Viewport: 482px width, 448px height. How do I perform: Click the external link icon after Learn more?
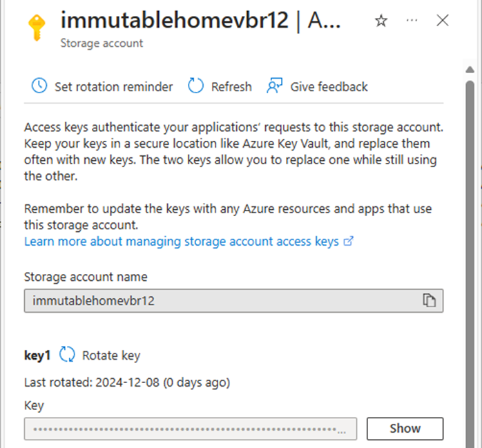(348, 241)
